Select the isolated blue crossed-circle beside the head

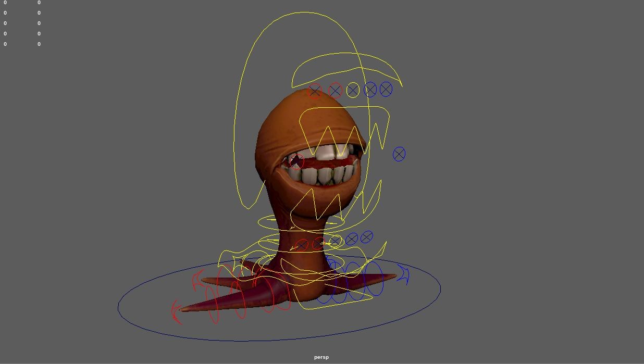[398, 154]
